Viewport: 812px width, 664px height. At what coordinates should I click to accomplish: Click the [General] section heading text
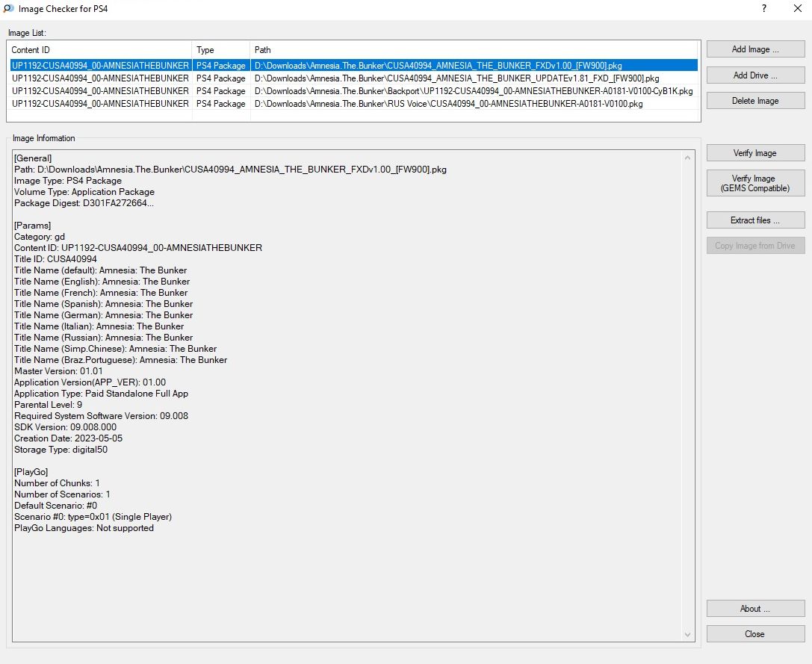(x=33, y=158)
